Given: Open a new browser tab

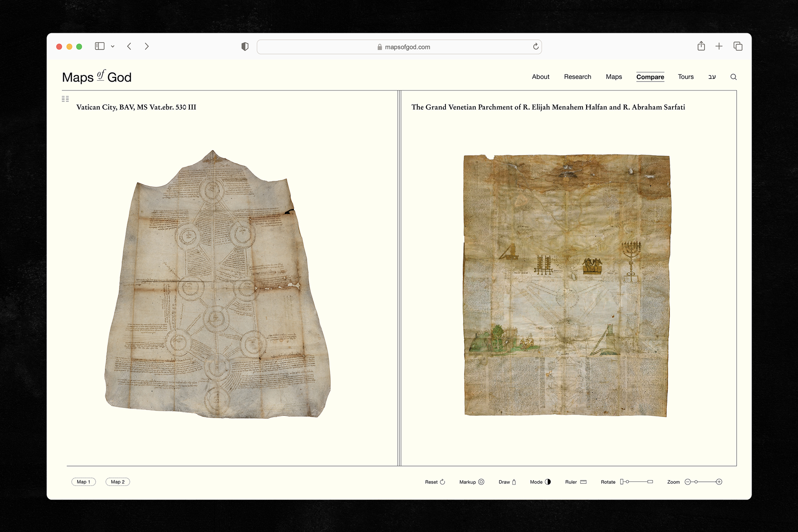Looking at the screenshot, I should tap(719, 46).
